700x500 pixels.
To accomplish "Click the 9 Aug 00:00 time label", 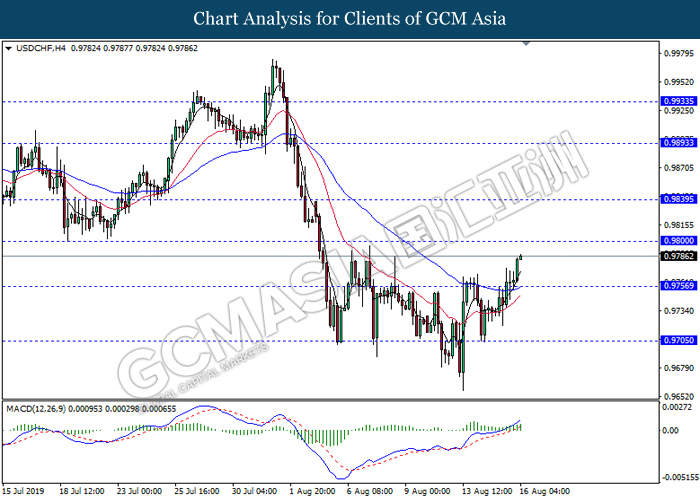I will point(428,491).
